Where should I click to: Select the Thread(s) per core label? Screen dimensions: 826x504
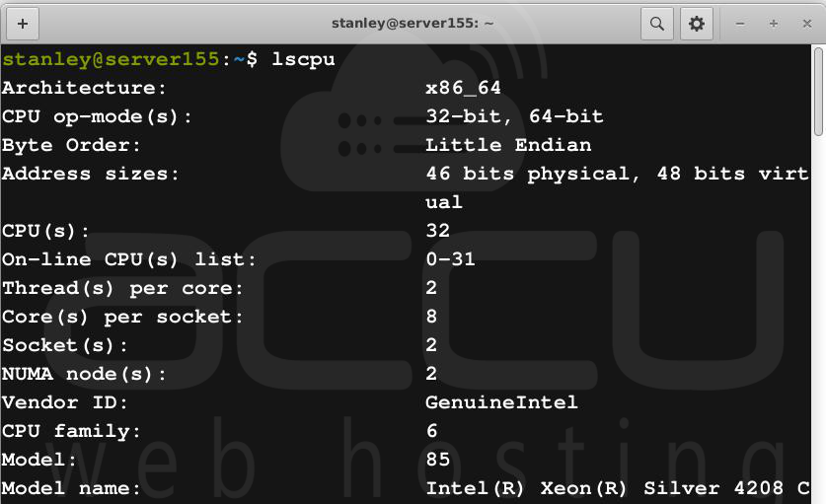coord(122,288)
